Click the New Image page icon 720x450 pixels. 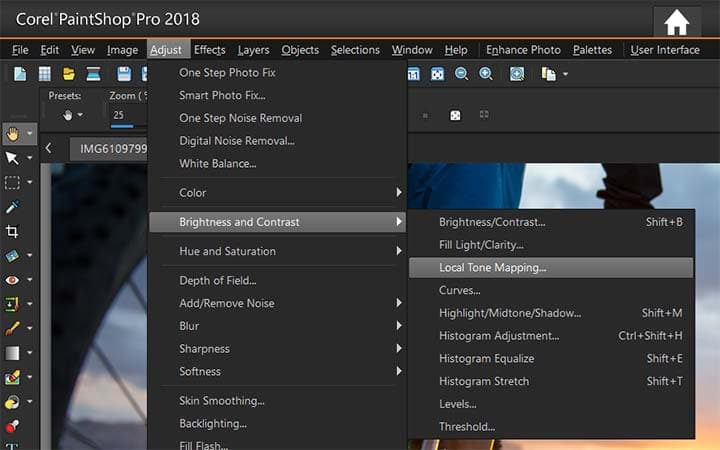20,74
